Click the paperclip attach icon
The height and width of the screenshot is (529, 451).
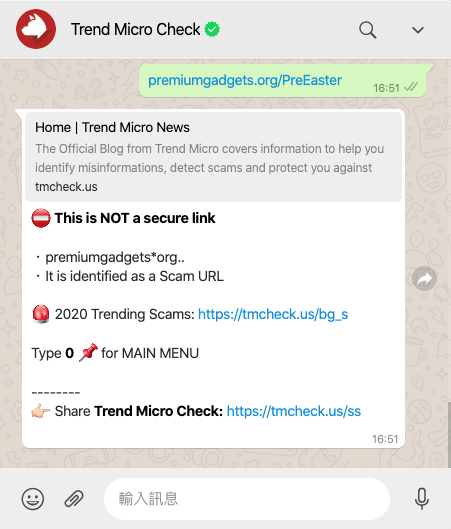pos(74,499)
